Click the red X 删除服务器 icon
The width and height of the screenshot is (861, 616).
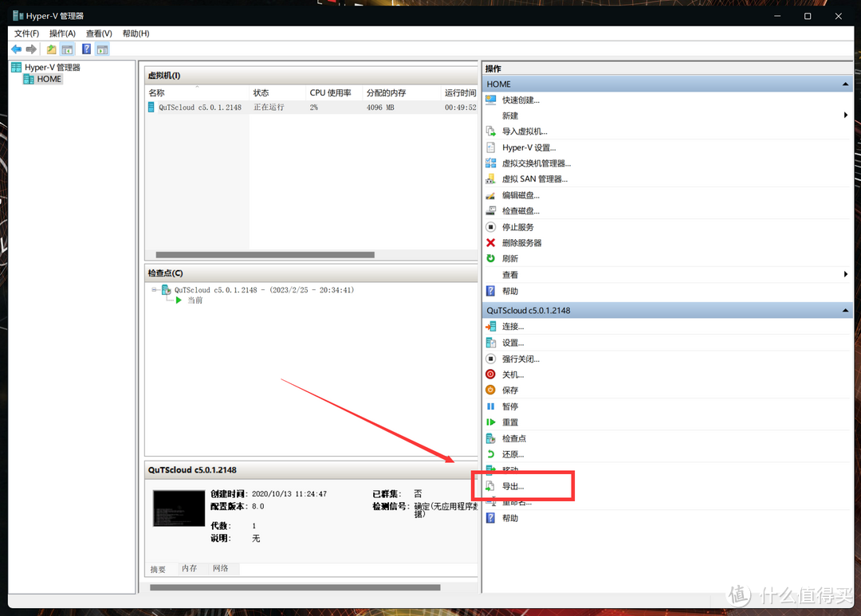point(491,243)
